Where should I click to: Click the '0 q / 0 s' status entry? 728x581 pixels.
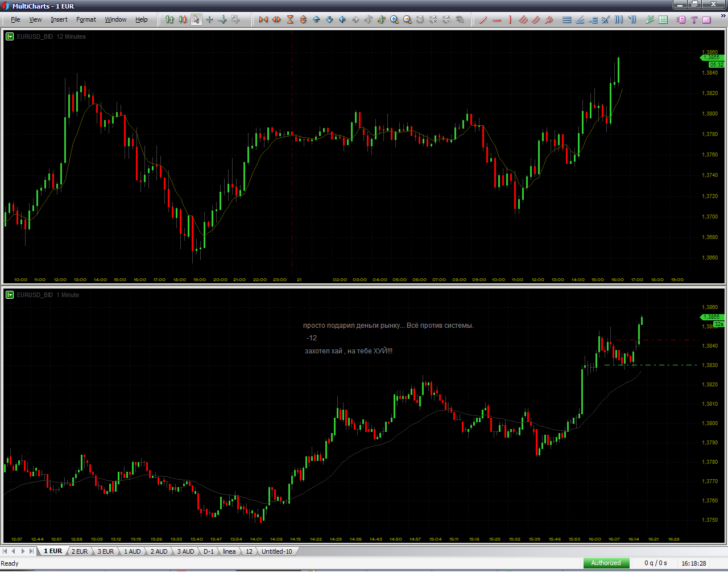(656, 563)
